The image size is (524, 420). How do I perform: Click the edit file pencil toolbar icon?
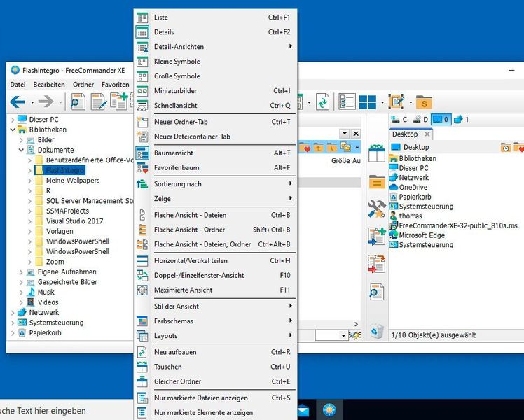99,101
